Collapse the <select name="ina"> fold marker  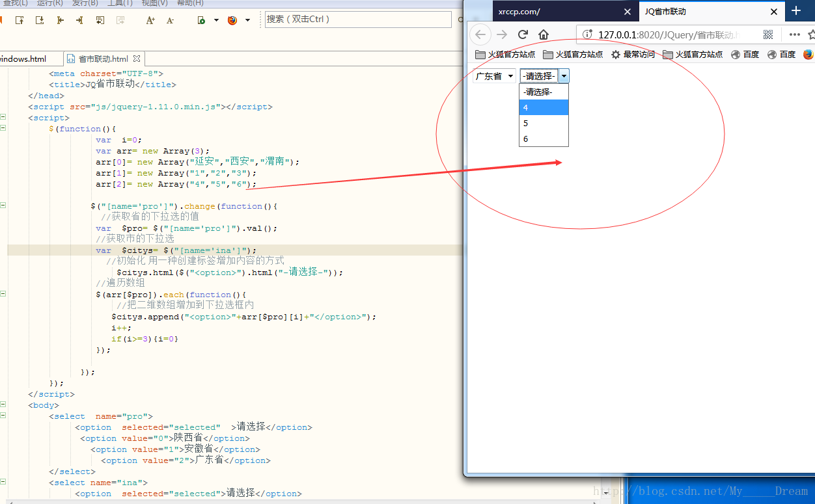3,482
